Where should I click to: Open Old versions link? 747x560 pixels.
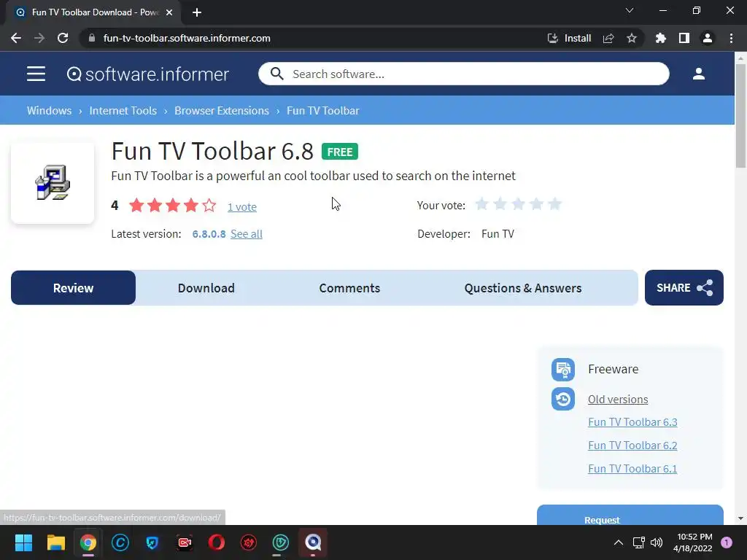tap(618, 399)
